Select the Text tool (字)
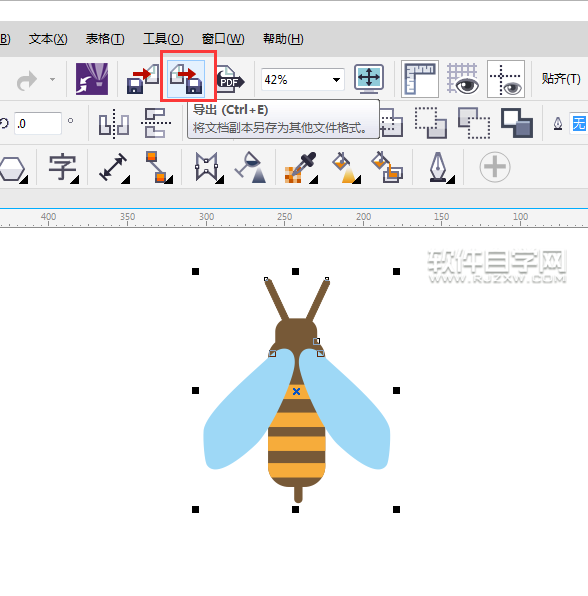The image size is (588, 596). coord(63,167)
